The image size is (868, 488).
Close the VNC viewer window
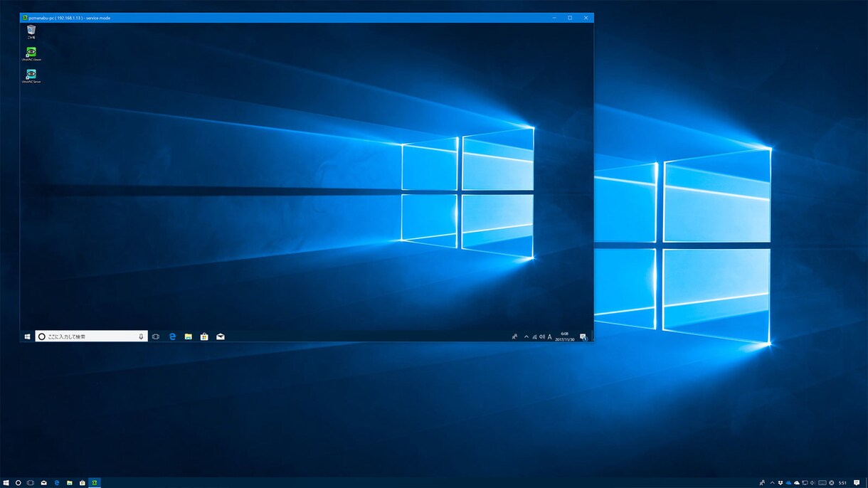point(586,18)
